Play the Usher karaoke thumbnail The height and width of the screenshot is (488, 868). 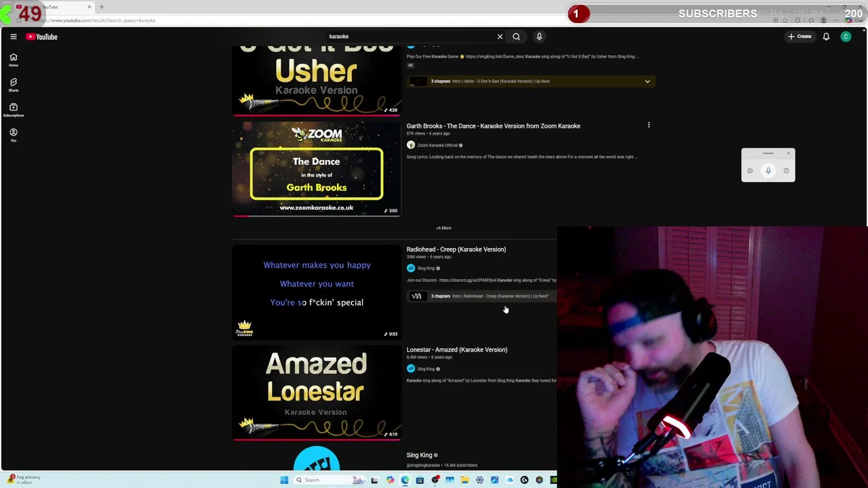(316, 80)
